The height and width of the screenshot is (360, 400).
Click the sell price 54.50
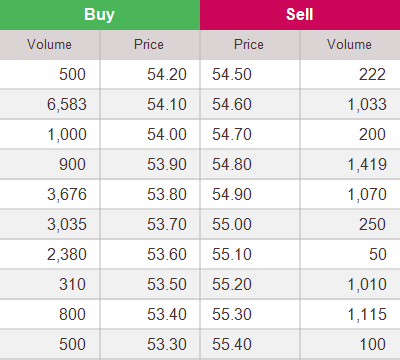[232, 74]
